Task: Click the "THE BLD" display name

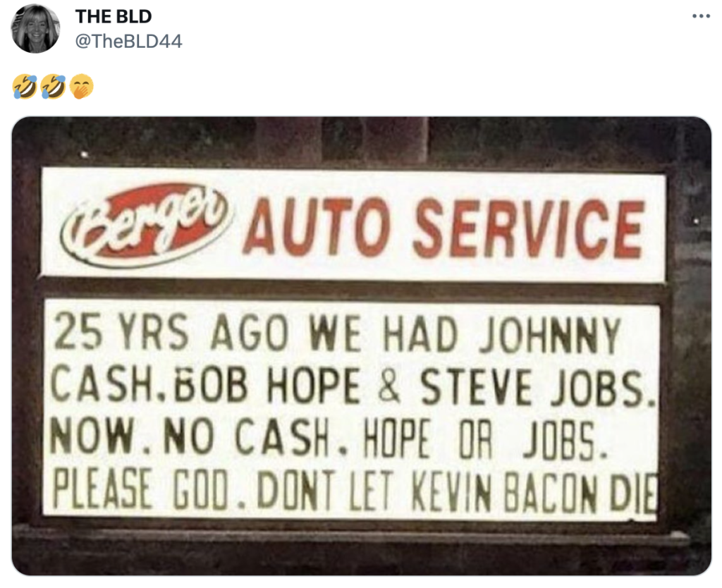Action: click(114, 17)
